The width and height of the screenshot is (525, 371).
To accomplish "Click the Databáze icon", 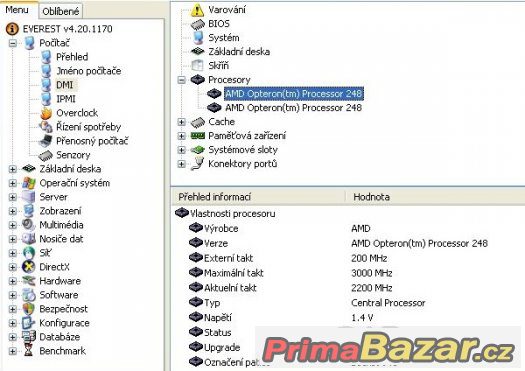I will tap(29, 337).
